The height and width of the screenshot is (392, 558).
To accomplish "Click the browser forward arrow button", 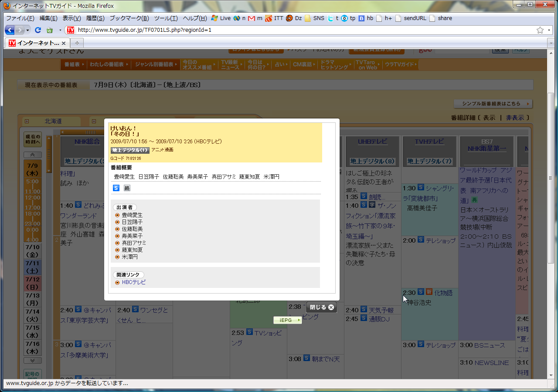I will click(20, 30).
